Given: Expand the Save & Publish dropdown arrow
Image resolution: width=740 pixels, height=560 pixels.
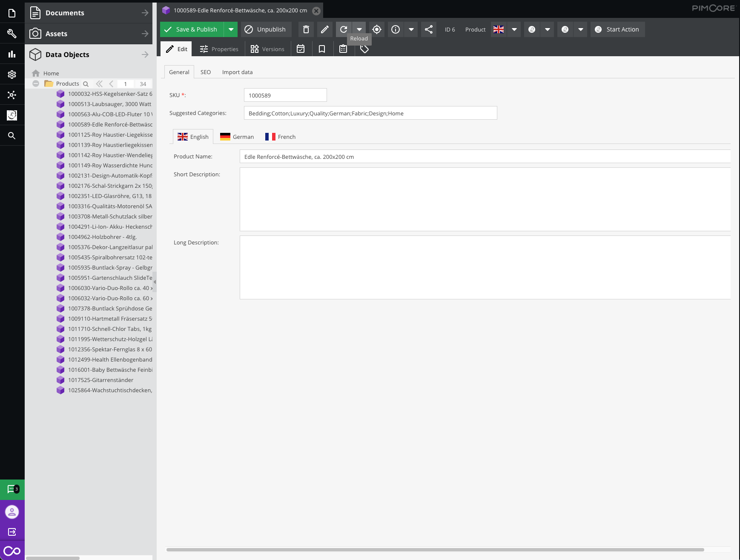Looking at the screenshot, I should point(231,29).
